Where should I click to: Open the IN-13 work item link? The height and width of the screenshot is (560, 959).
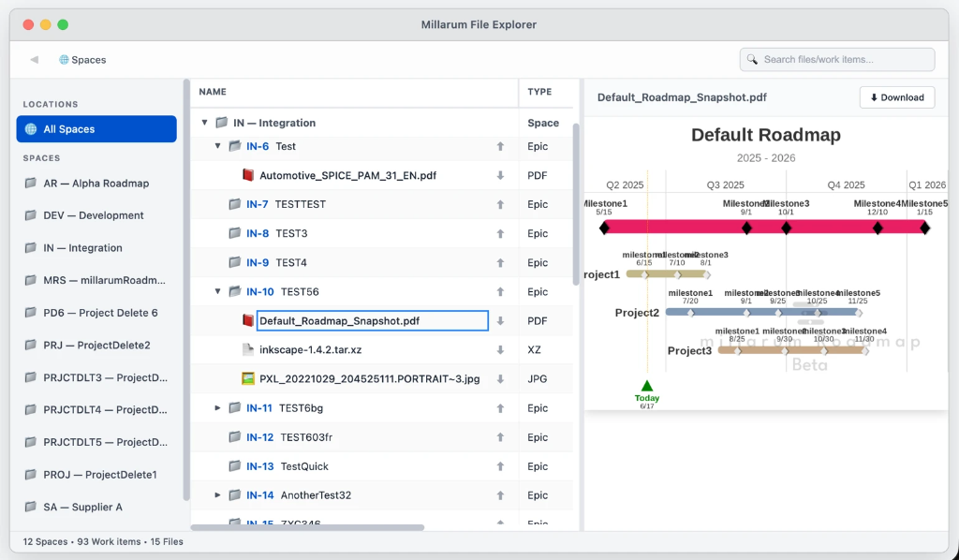tap(260, 466)
